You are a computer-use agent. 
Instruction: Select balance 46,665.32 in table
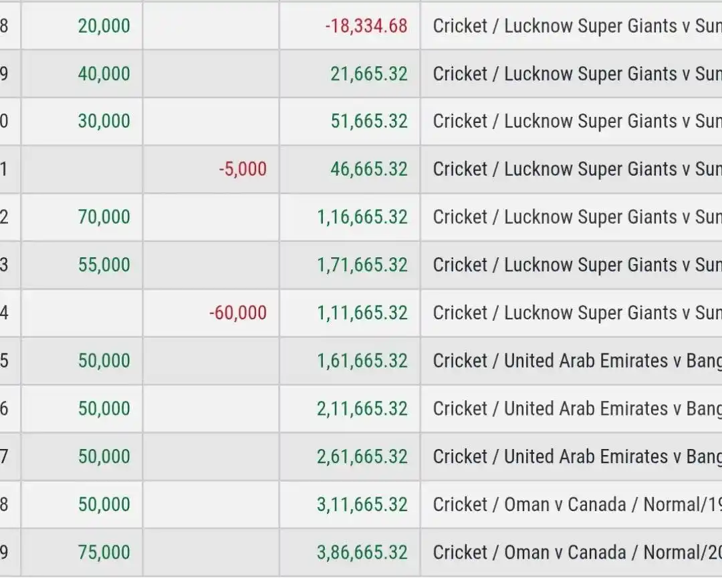(x=368, y=169)
